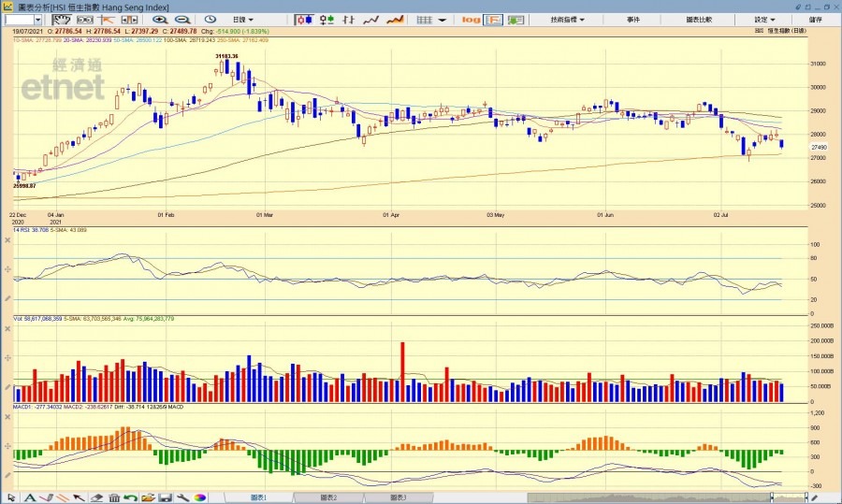This screenshot has height=504, width=842.
Task: Click the zoom out magnifier icon
Action: (x=182, y=19)
